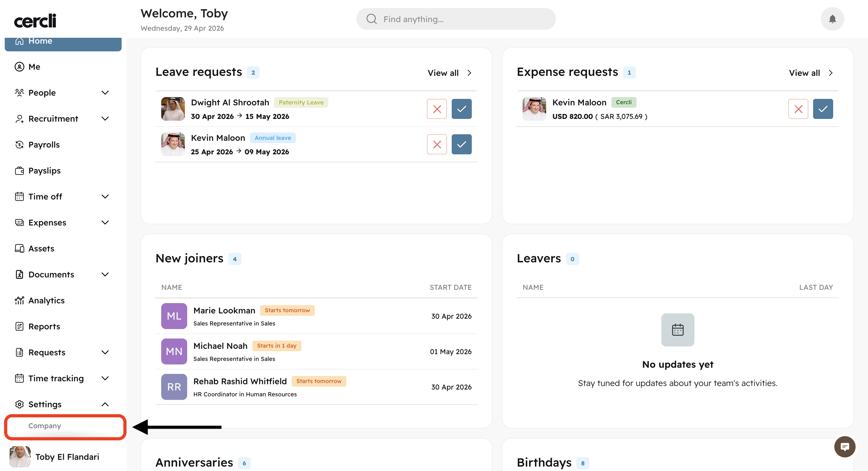868x471 pixels.
Task: Open Marie Lookman's new joiner row
Action: tap(224, 310)
